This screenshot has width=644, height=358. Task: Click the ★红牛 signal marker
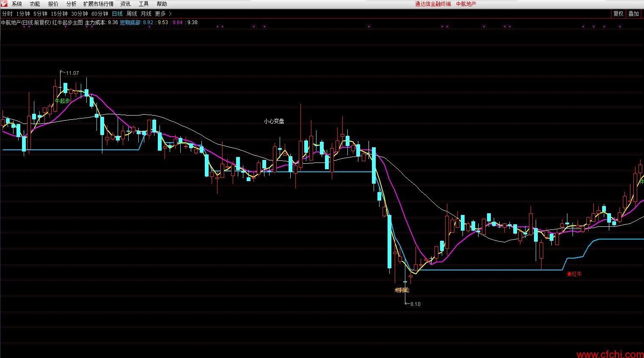pos(574,274)
